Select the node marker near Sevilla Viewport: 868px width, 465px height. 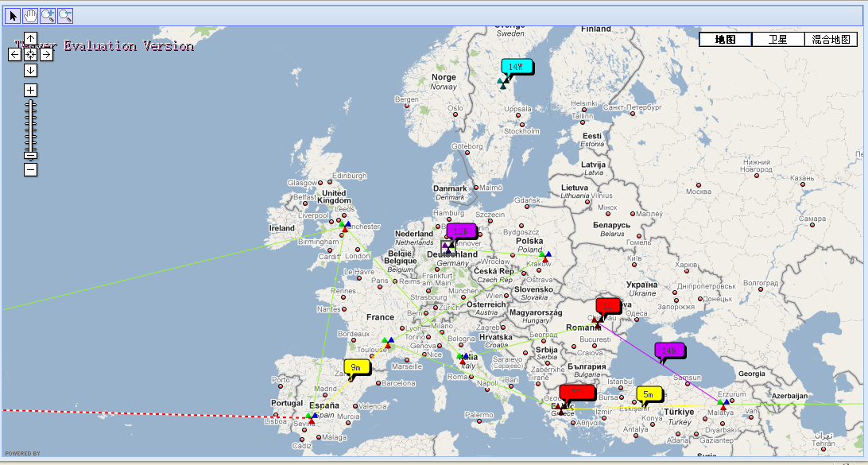coord(312,418)
